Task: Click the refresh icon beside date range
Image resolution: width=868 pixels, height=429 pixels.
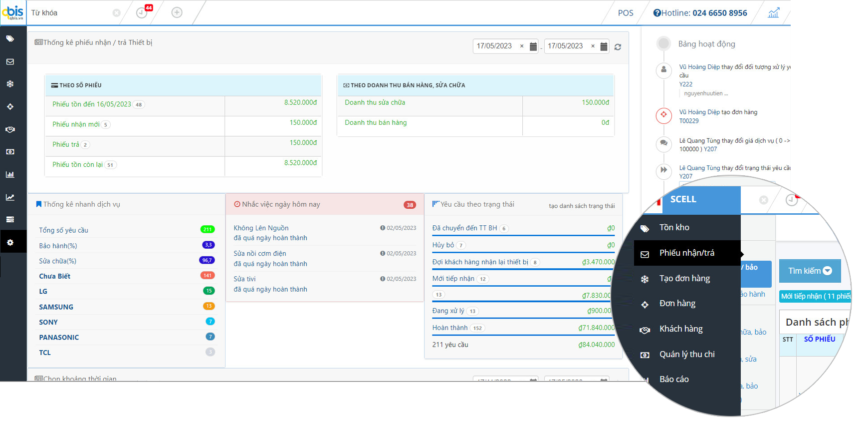Action: [x=618, y=47]
